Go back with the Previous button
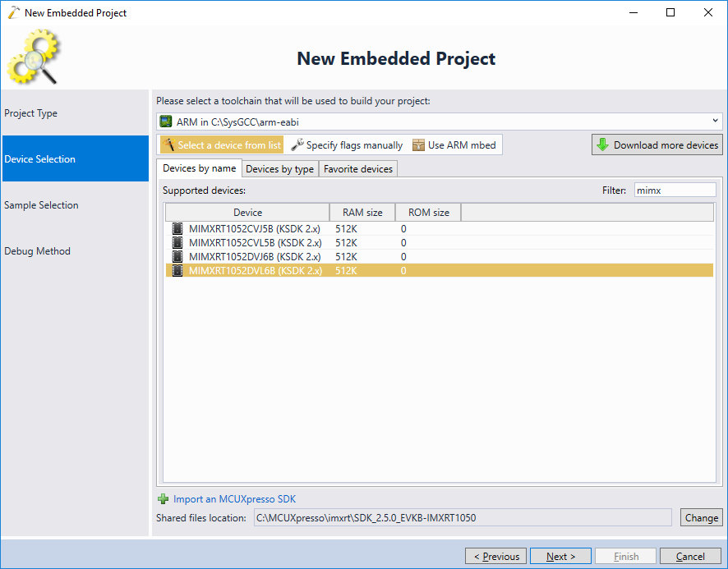 pyautogui.click(x=495, y=556)
